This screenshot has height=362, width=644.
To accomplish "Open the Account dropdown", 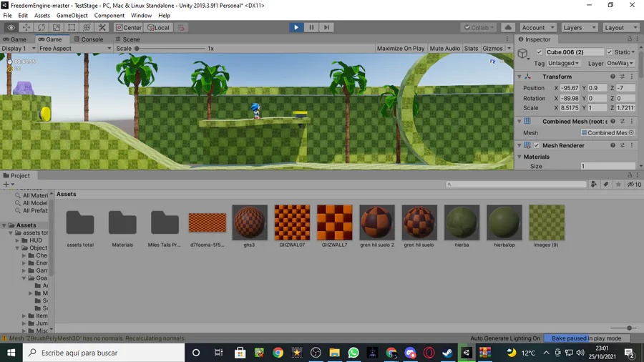I will [537, 27].
